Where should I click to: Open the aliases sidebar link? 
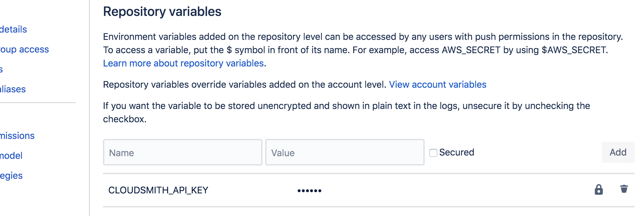coord(13,89)
